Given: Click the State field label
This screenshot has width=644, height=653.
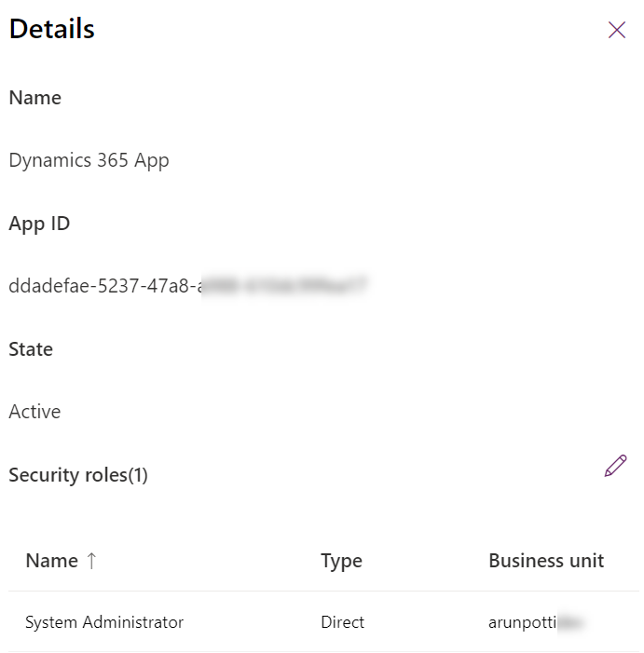Looking at the screenshot, I should [x=31, y=349].
